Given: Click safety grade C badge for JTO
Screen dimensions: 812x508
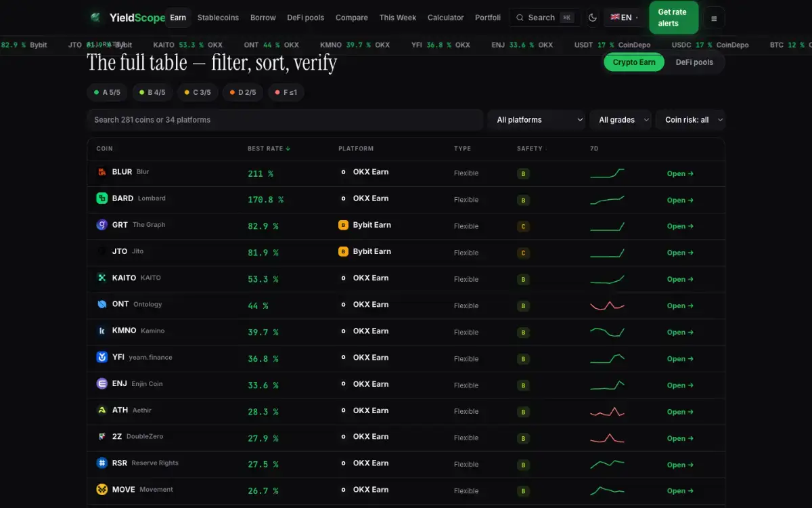Looking at the screenshot, I should tap(523, 253).
